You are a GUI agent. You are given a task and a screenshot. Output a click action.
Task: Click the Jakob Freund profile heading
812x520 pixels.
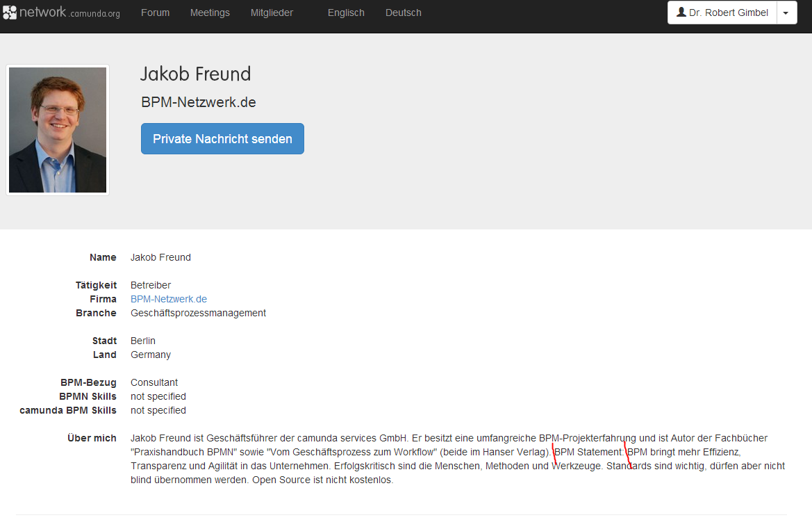click(195, 74)
